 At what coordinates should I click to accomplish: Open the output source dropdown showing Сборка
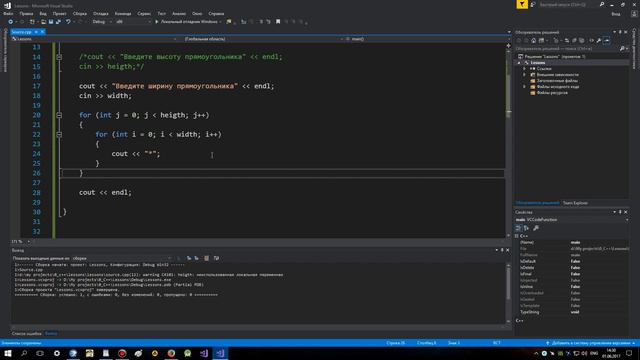point(122,258)
